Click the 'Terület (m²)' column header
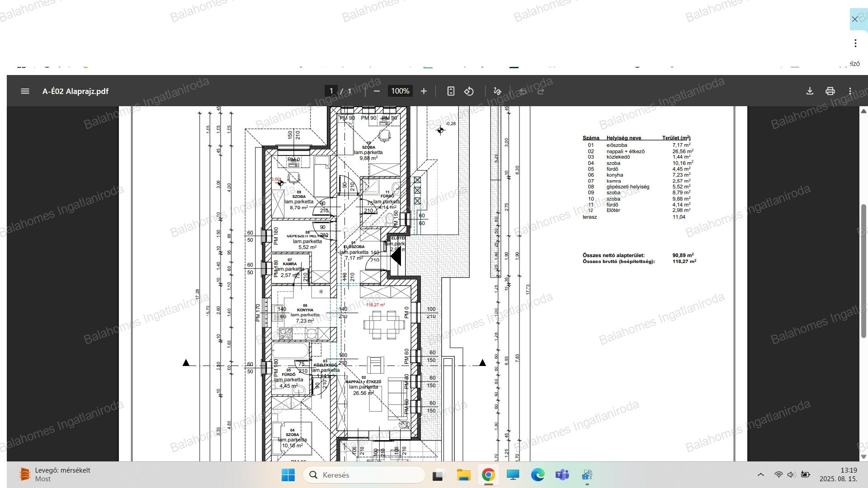This screenshot has height=488, width=868. pyautogui.click(x=676, y=138)
